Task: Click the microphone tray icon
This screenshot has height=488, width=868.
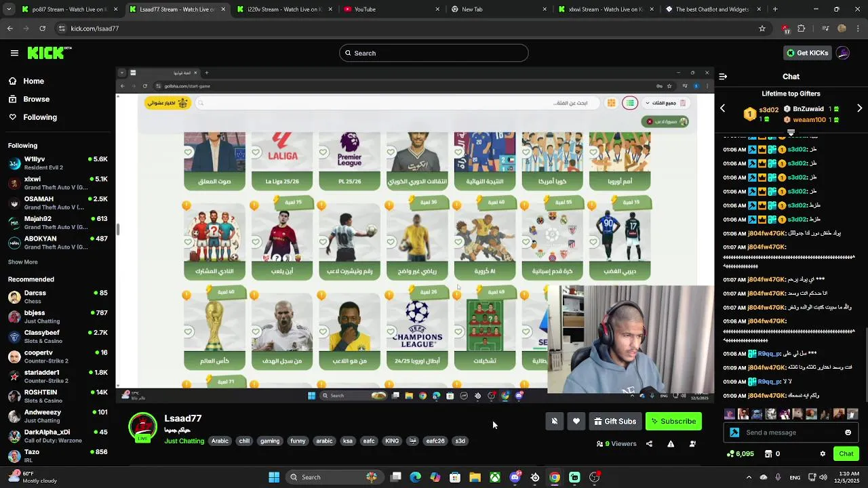Action: point(778,477)
